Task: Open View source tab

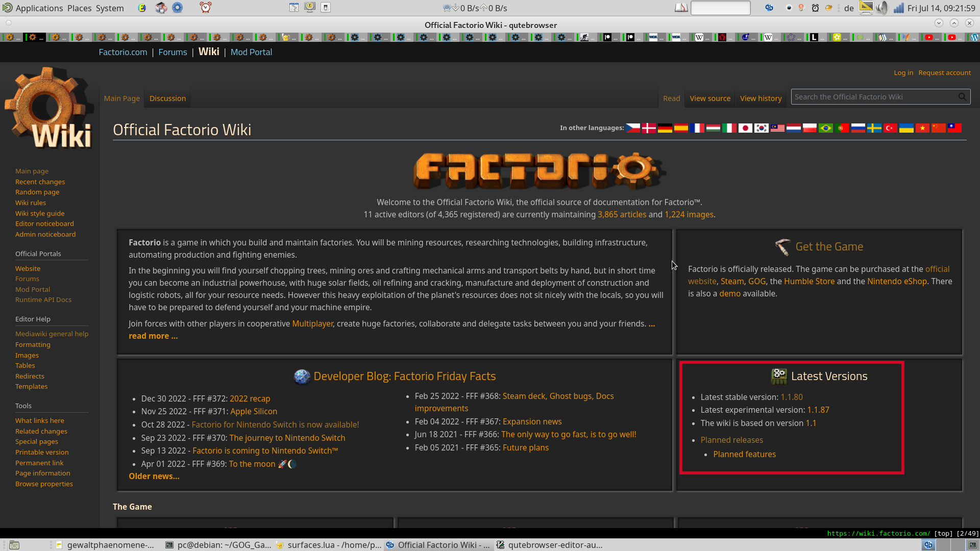Action: (710, 98)
